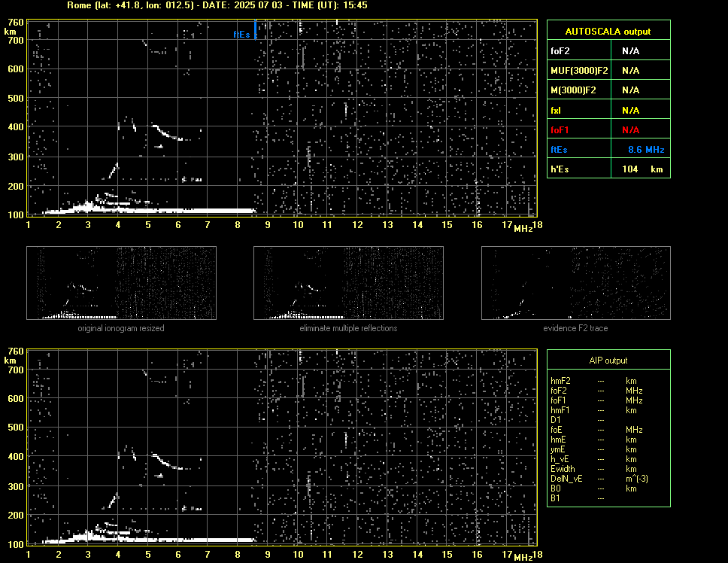Click the Es layer trace in top ionogram
728x563 pixels.
click(x=149, y=211)
